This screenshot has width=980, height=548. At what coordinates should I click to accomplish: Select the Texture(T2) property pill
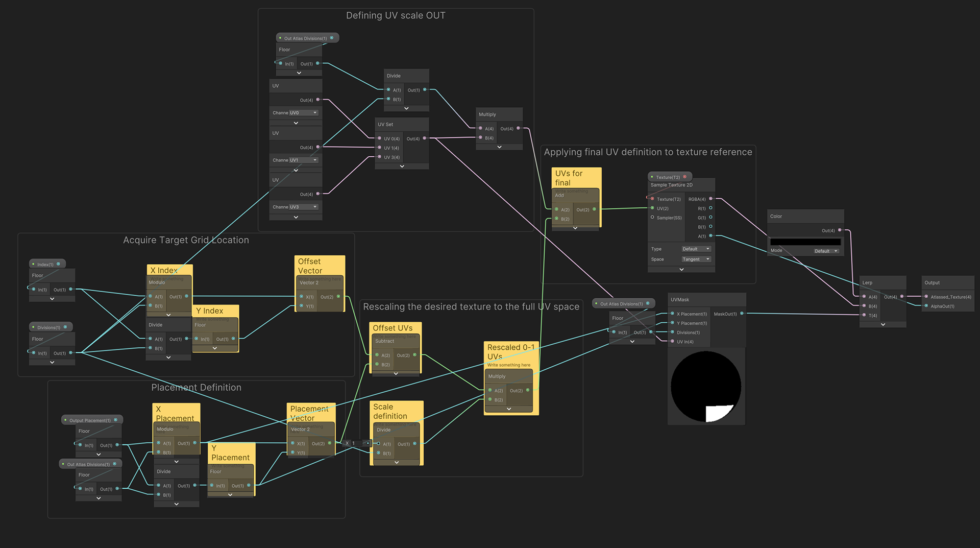(x=670, y=177)
